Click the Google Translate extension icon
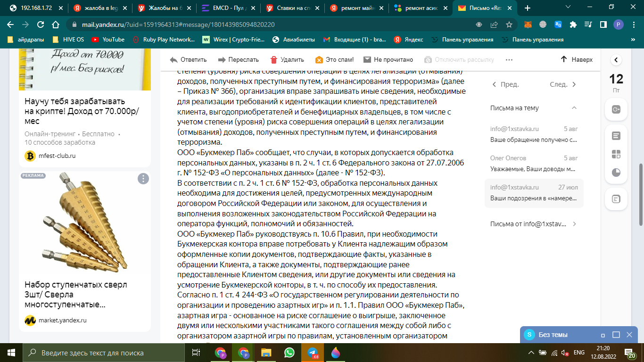The height and width of the screenshot is (362, 644). (x=558, y=25)
